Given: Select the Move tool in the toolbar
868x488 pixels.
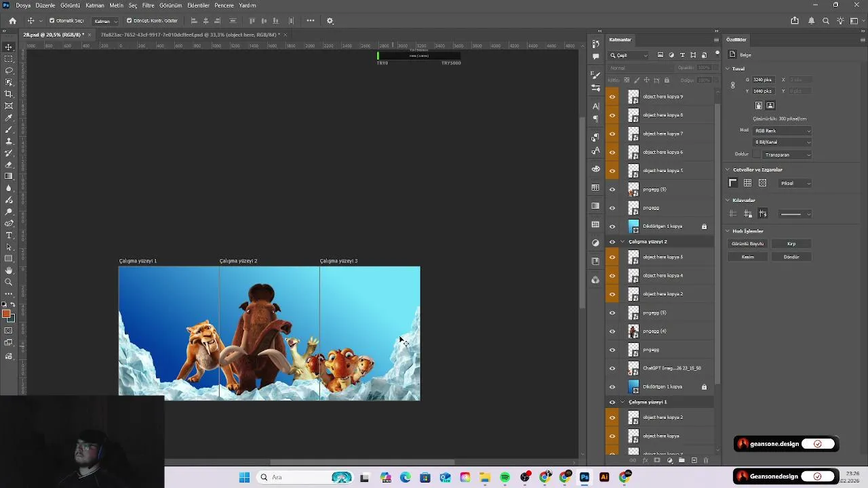Looking at the screenshot, I should [9, 47].
